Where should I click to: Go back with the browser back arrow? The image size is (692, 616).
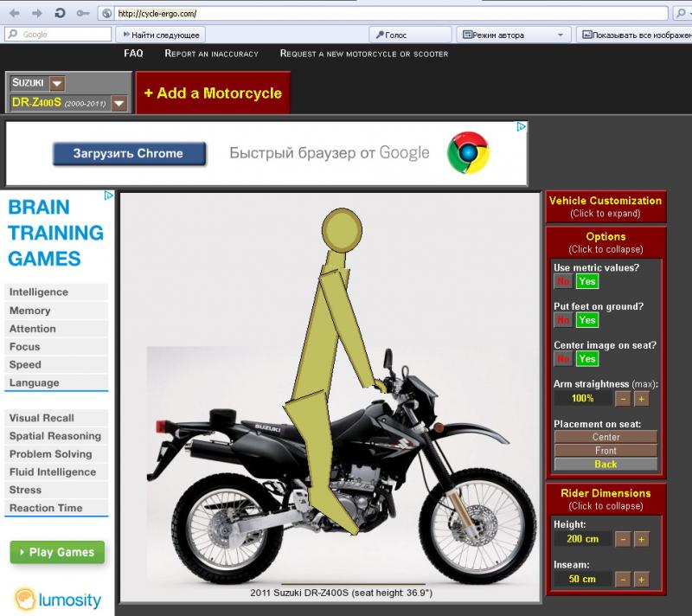(14, 13)
